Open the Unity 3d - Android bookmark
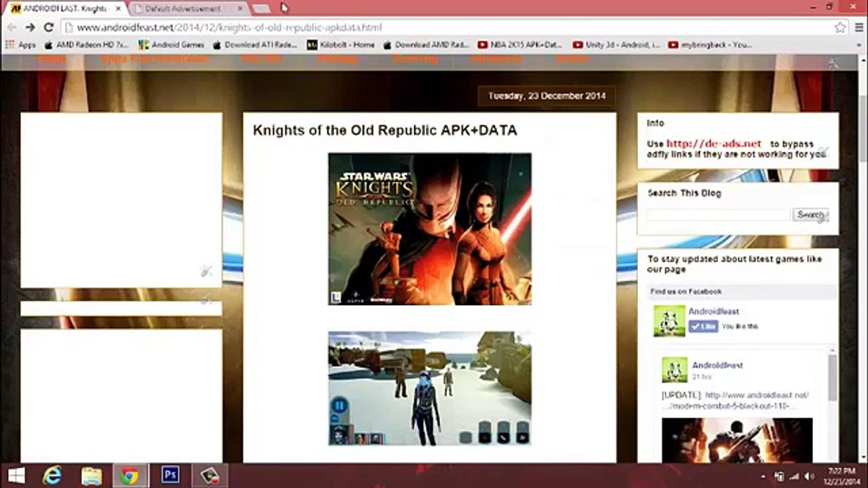This screenshot has height=488, width=868. [616, 45]
